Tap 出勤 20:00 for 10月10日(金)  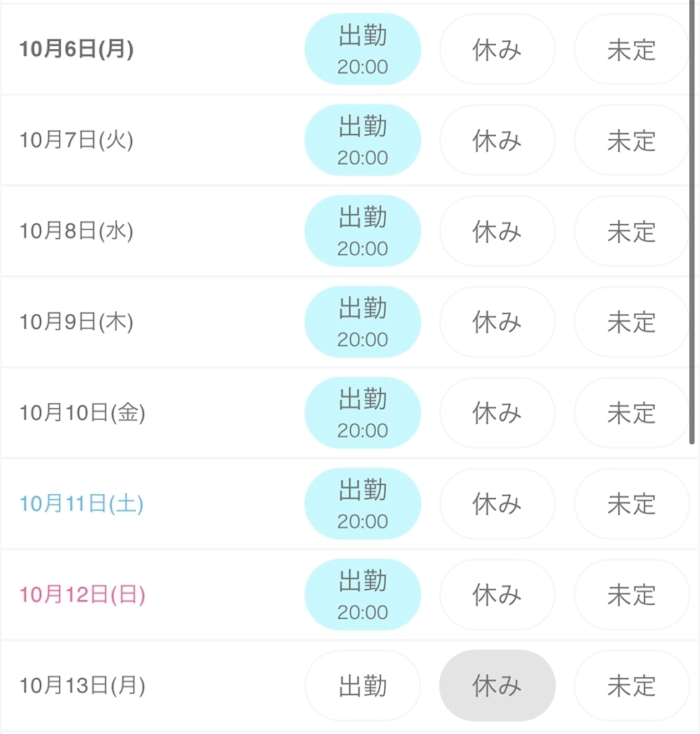[362, 412]
